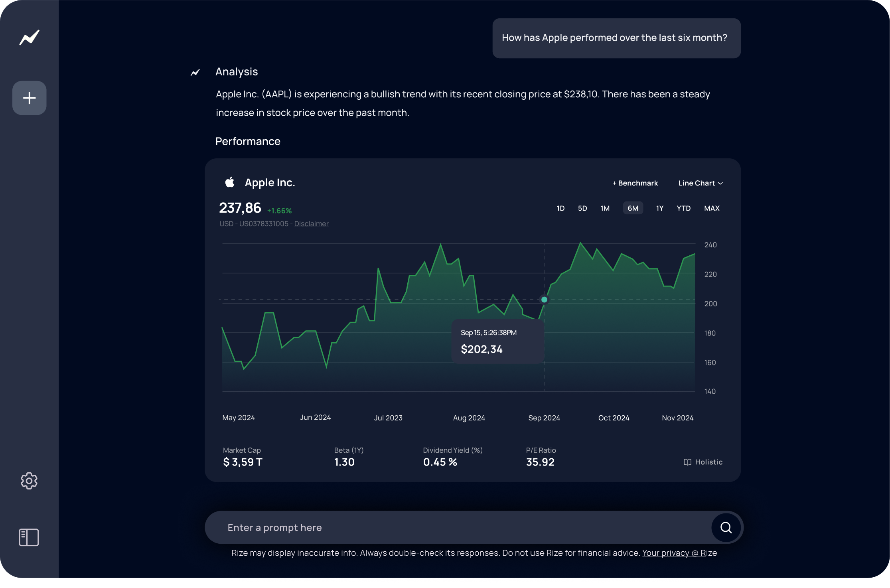Image resolution: width=890 pixels, height=588 pixels.
Task: Switch to the 1Y time range
Action: point(660,208)
